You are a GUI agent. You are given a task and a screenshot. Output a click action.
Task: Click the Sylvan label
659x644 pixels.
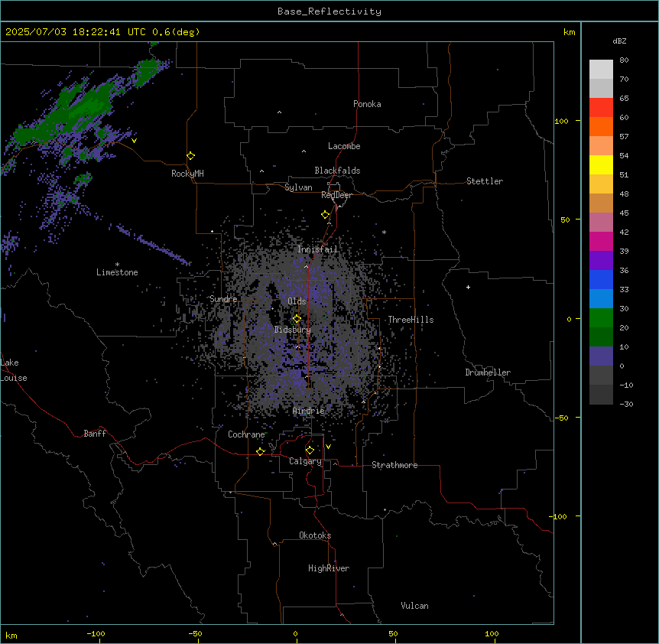click(x=298, y=187)
